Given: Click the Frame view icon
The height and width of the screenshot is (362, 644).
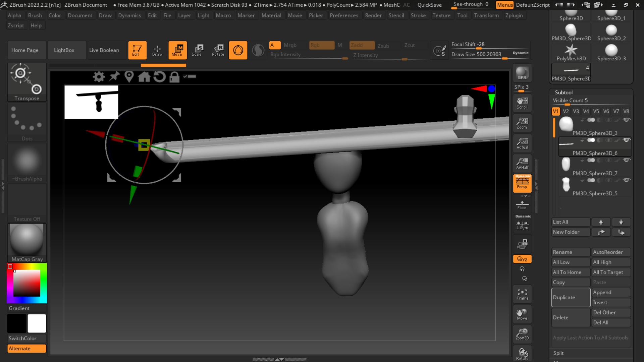Looking at the screenshot, I should click(522, 294).
